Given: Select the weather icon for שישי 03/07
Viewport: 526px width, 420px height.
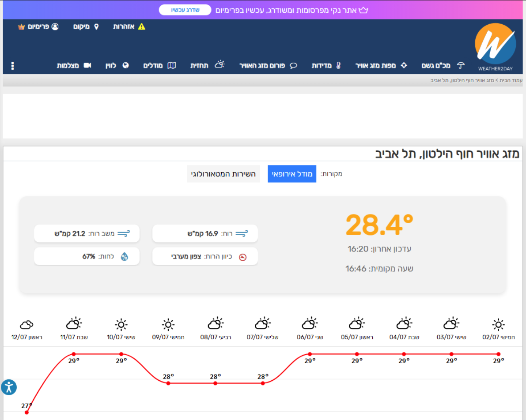Looking at the screenshot, I should 451,323.
